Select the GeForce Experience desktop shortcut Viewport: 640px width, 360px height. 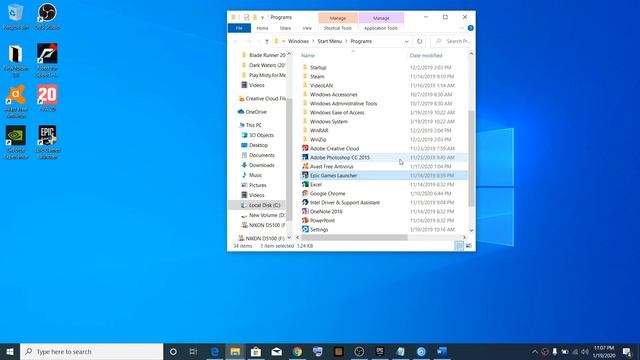[16, 142]
